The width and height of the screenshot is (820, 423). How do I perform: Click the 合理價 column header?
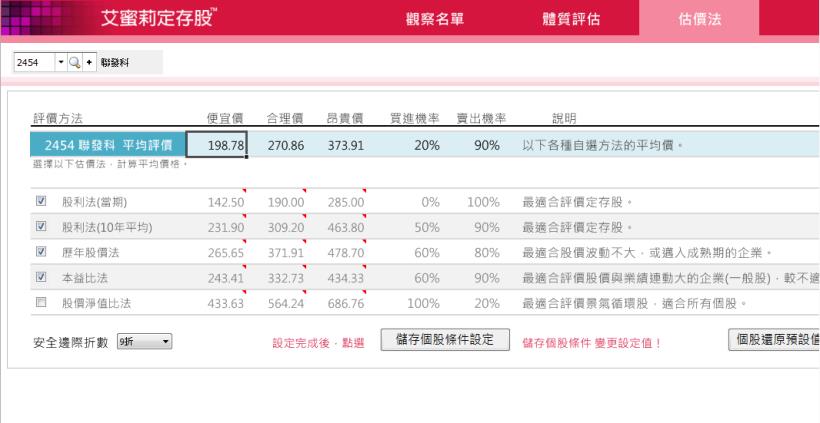click(285, 119)
